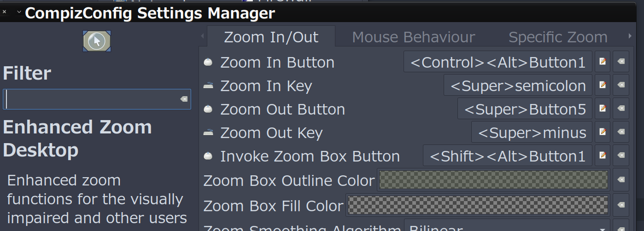Image resolution: width=644 pixels, height=231 pixels.
Task: Edit the Invoke Zoom Box Button binding
Action: click(x=603, y=156)
